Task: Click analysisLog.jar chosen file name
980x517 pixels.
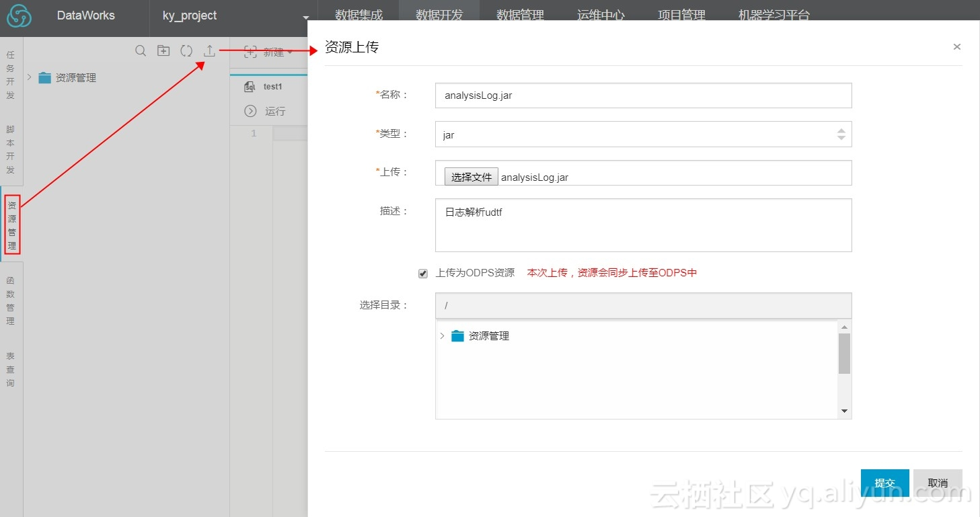Action: pos(535,177)
